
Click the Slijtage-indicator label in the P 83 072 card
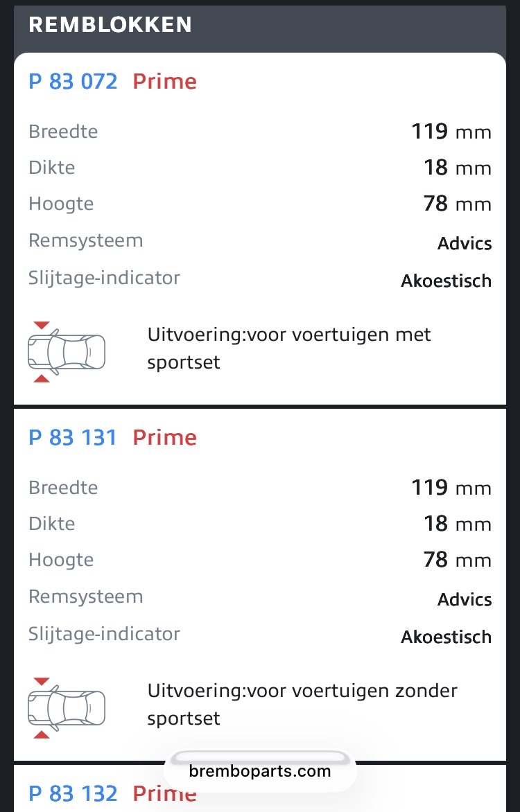point(104,279)
